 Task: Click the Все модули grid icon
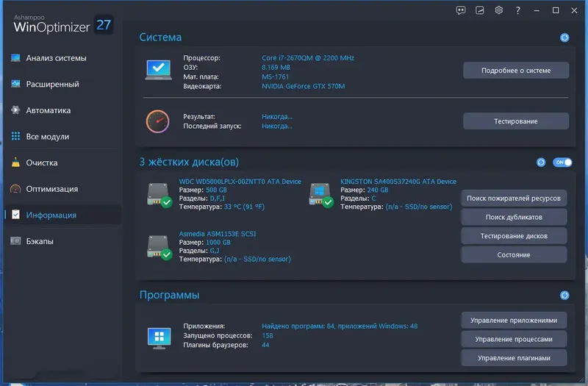[15, 136]
